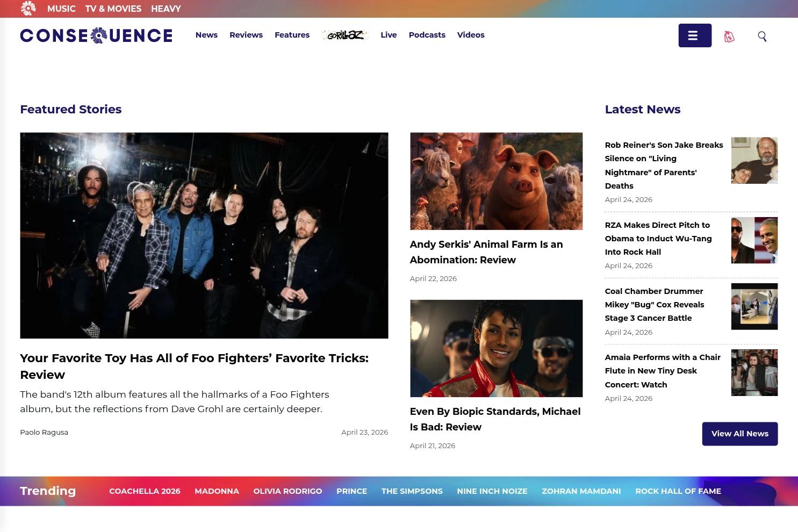Image resolution: width=798 pixels, height=532 pixels.
Task: Select trending topic Olivia Rodrigo
Action: coord(287,491)
